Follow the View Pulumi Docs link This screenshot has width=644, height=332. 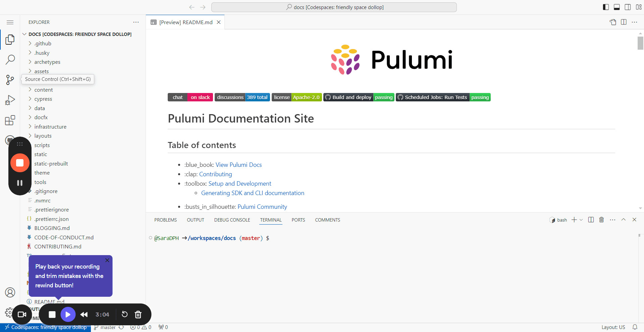238,165
